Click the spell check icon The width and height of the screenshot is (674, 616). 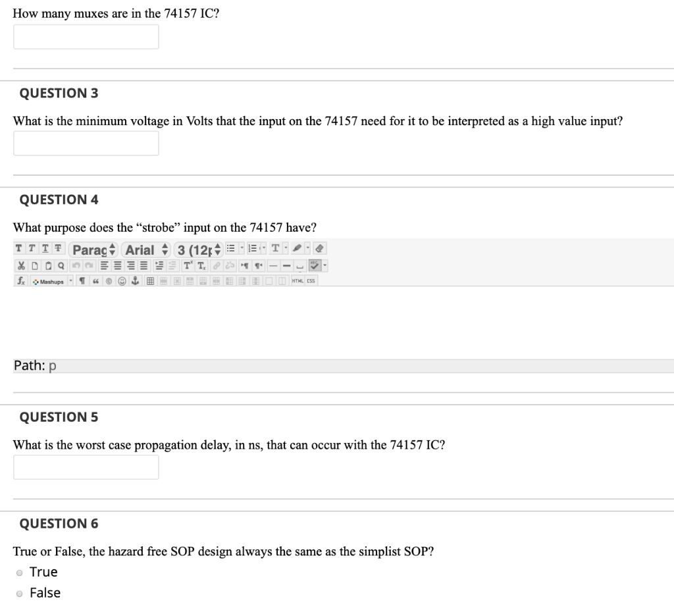pos(314,265)
